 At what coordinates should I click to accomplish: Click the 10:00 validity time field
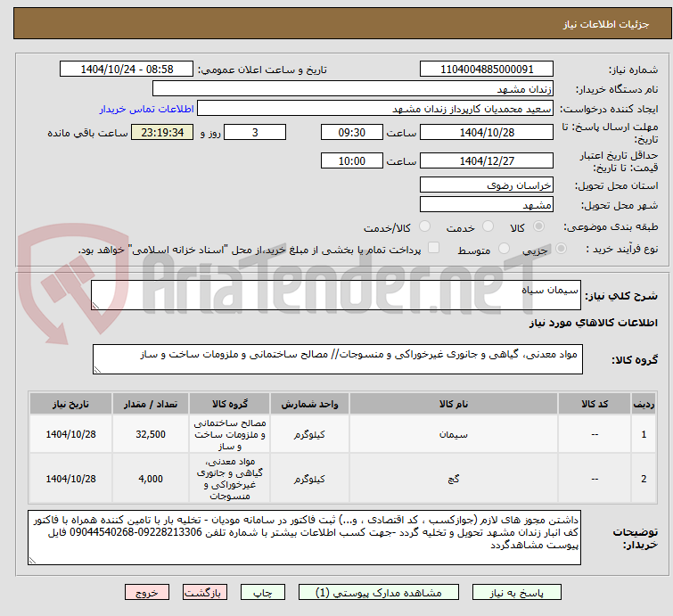coord(351,161)
